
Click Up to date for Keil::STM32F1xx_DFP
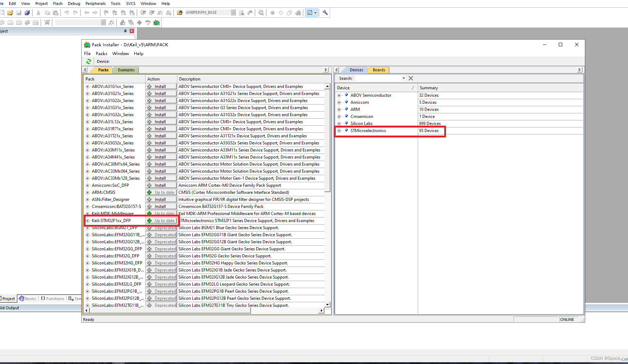(x=161, y=221)
